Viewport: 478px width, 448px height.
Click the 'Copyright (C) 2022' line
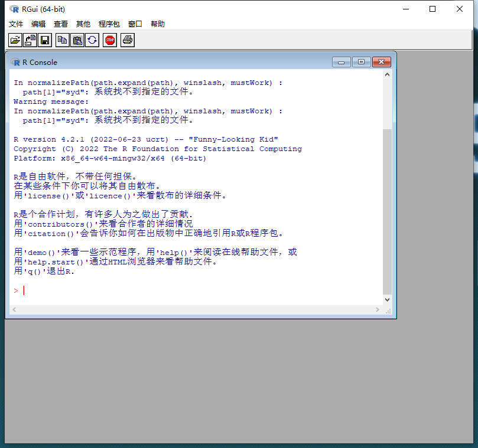pos(158,149)
